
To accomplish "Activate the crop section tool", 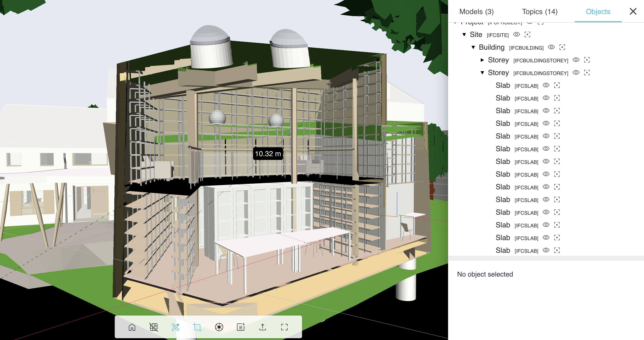I will pos(197,327).
